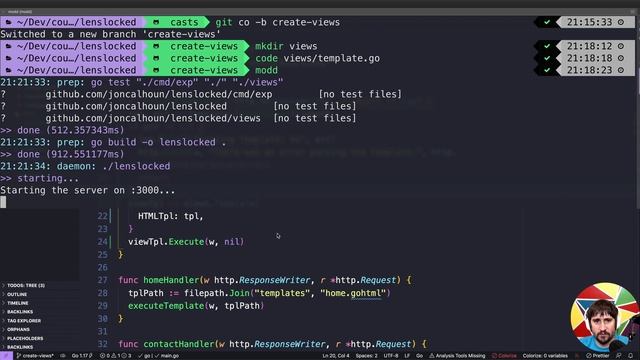640x360 pixels.
Task: Open the feedback person icon in status bar
Action: pyautogui.click(x=619, y=356)
